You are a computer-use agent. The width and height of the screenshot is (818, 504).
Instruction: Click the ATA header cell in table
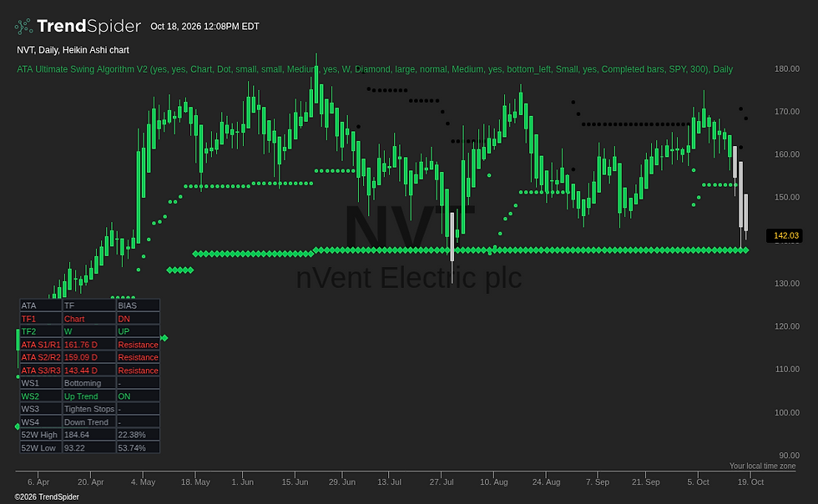point(41,305)
